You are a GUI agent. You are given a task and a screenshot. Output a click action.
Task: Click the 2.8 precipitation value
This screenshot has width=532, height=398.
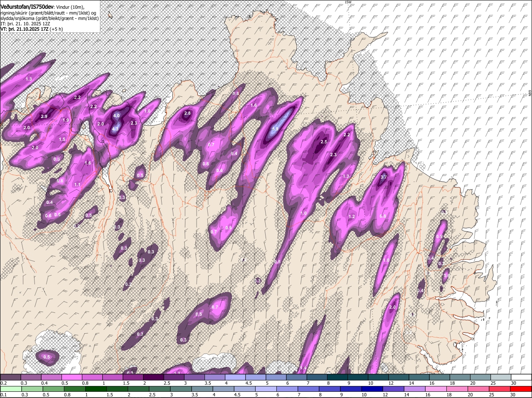tap(187, 113)
